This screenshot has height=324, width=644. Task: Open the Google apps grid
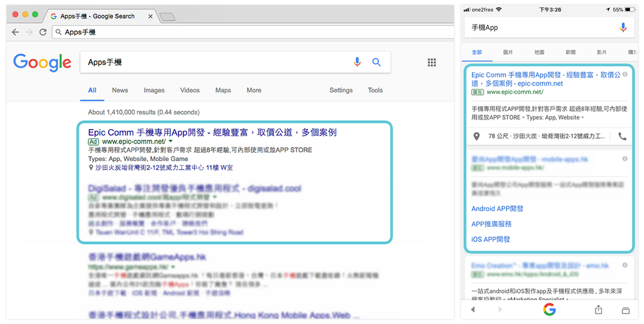[432, 62]
